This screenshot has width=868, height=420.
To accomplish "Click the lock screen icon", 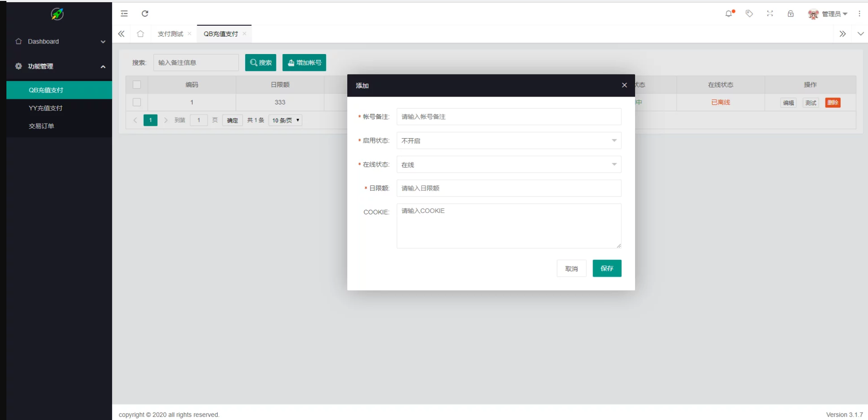I will (791, 14).
